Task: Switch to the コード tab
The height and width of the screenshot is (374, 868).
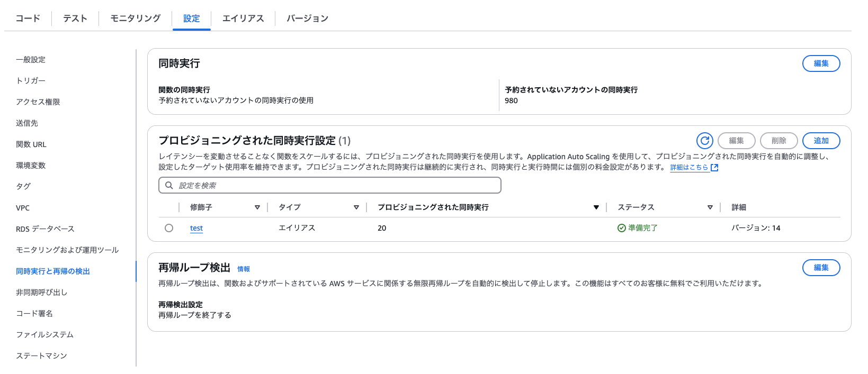Action: [28, 19]
